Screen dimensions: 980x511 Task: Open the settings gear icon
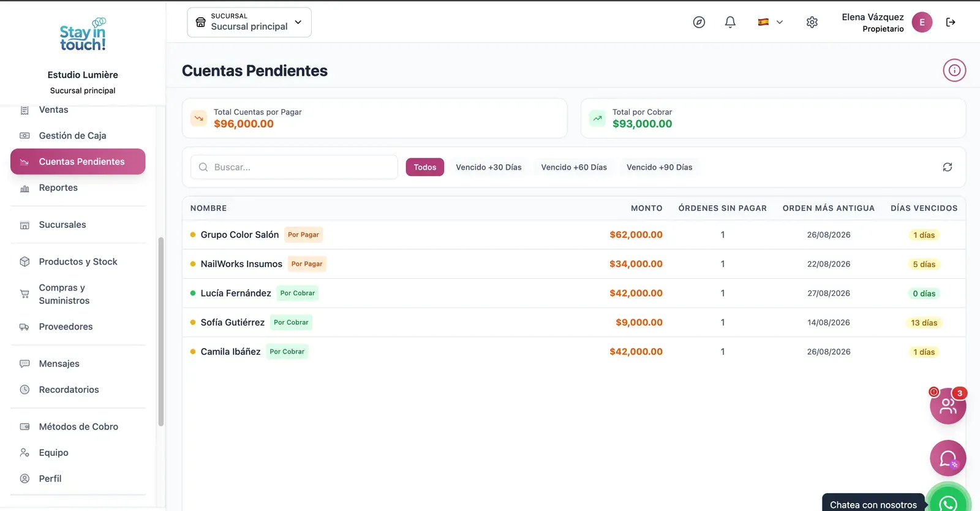812,22
